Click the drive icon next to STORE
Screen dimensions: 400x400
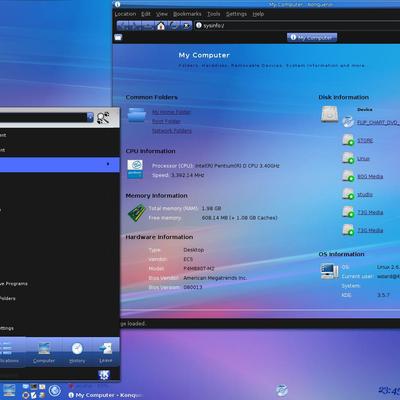[x=348, y=140]
